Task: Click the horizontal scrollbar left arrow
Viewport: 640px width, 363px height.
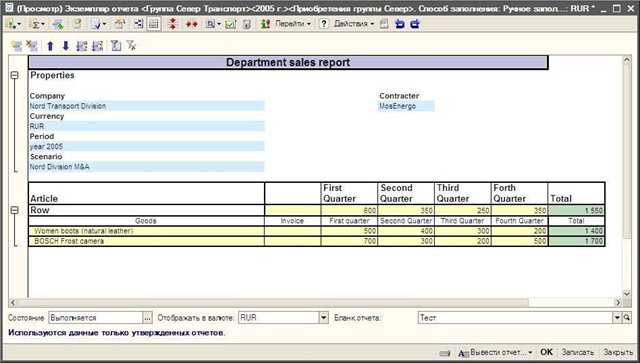Action: point(13,303)
